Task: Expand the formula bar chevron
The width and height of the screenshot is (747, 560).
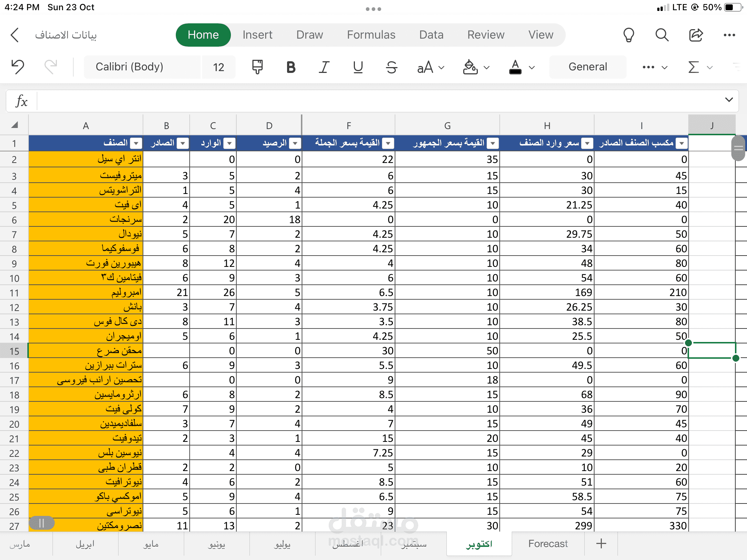Action: 729,100
